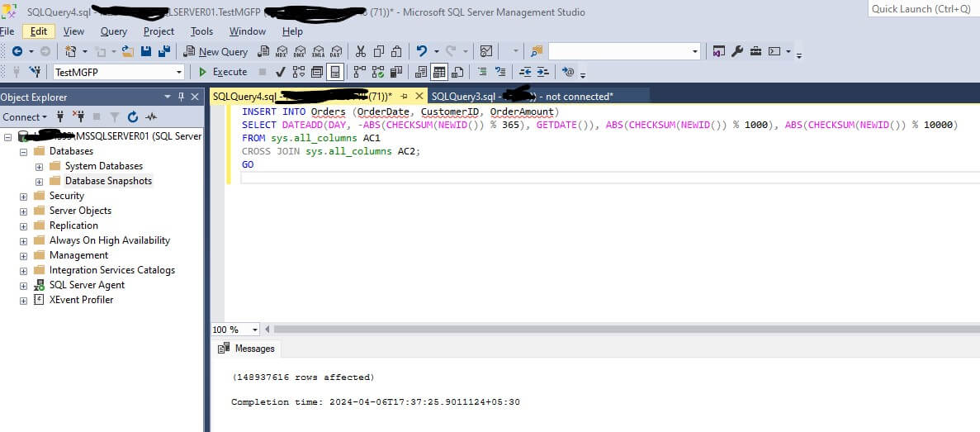This screenshot has height=432, width=980.
Task: Click the Comment Out Selected Lines icon
Action: pyautogui.click(x=482, y=72)
